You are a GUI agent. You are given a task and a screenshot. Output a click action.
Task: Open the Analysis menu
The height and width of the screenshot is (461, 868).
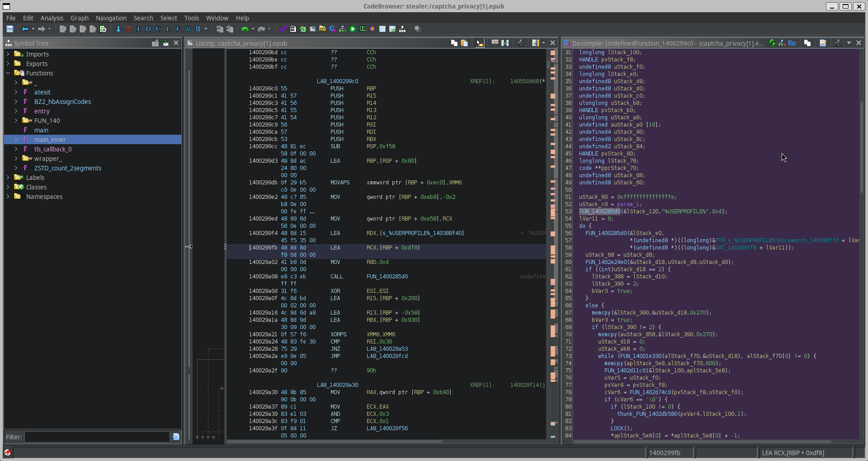(x=52, y=18)
